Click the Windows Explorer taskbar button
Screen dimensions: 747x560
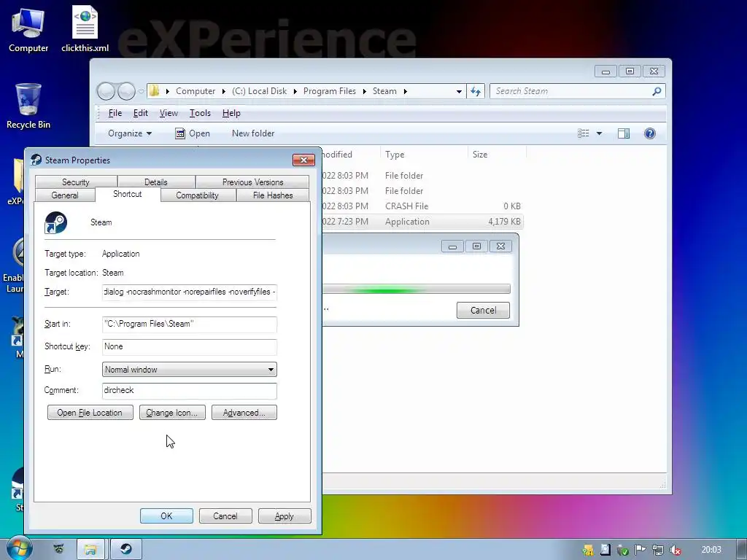tap(90, 549)
